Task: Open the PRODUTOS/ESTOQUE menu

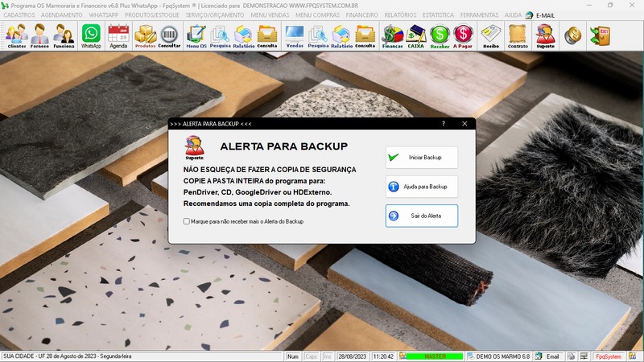Action: pos(152,15)
